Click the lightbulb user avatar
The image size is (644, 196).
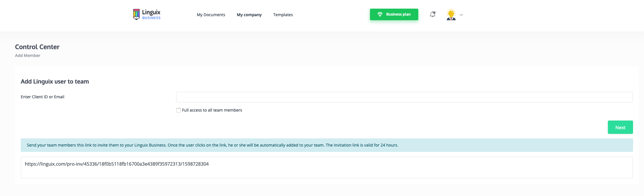[451, 14]
